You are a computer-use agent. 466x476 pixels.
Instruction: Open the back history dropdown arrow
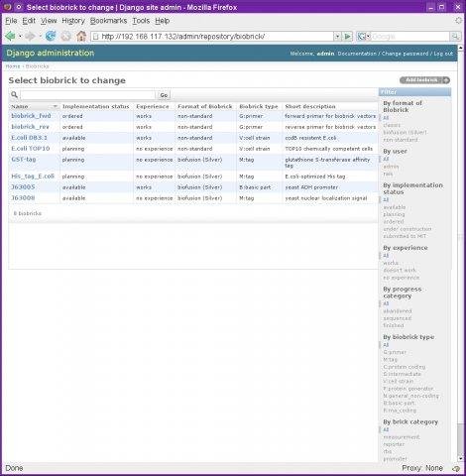[20, 36]
